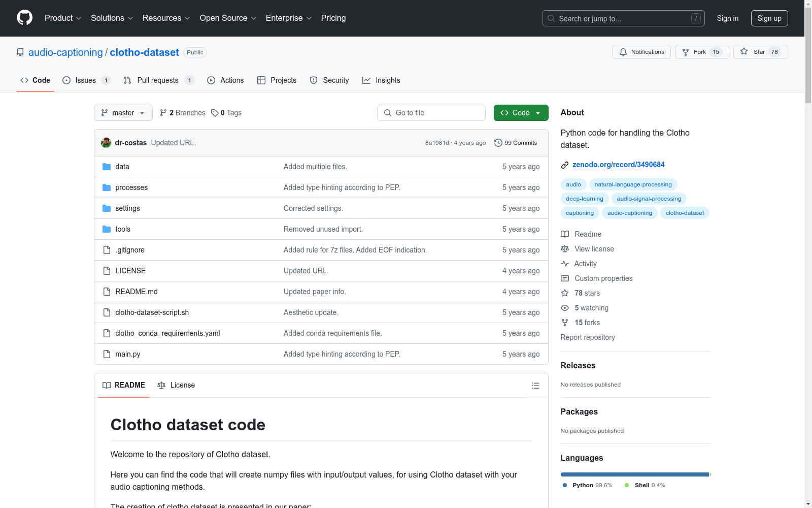
Task: Click the clotho_conda_requirements.yaml file icon
Action: 107,333
